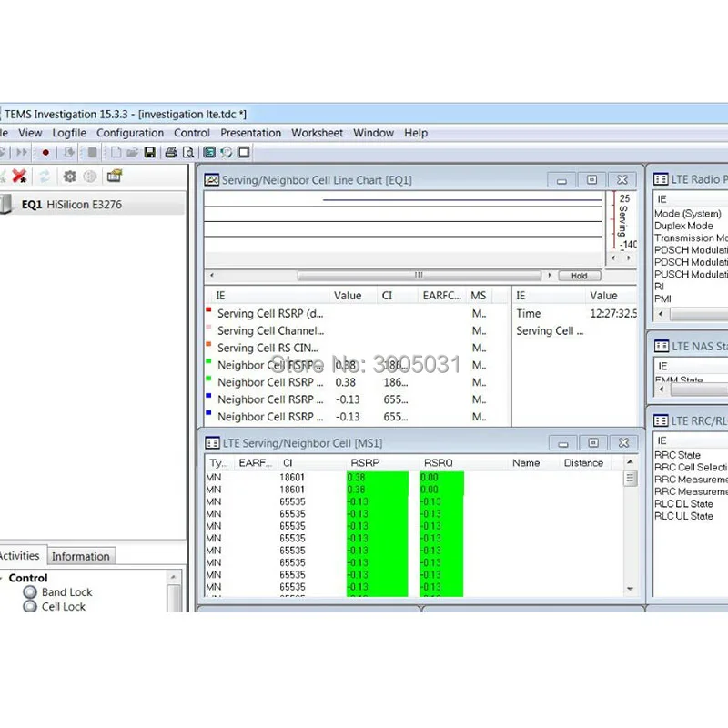Click the Hold button on line chart

[580, 276]
